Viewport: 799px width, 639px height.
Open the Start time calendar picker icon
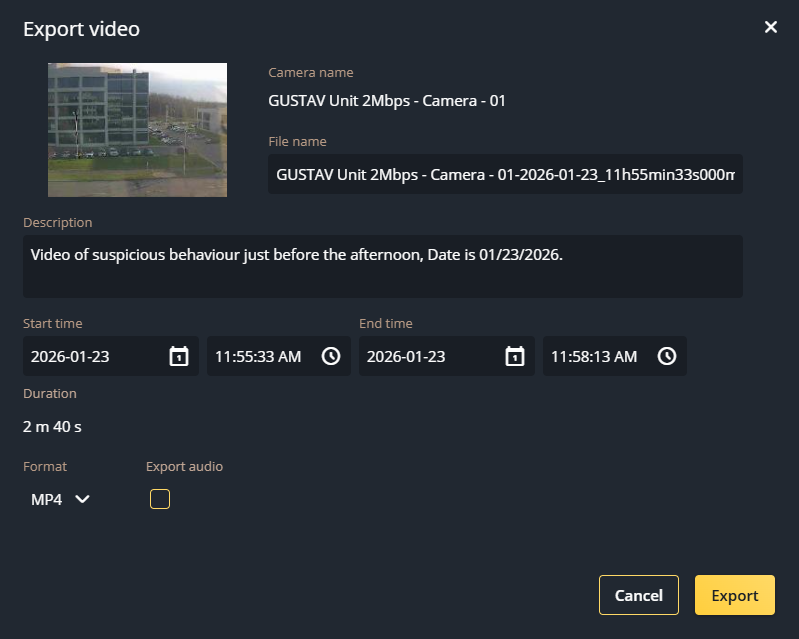click(179, 357)
